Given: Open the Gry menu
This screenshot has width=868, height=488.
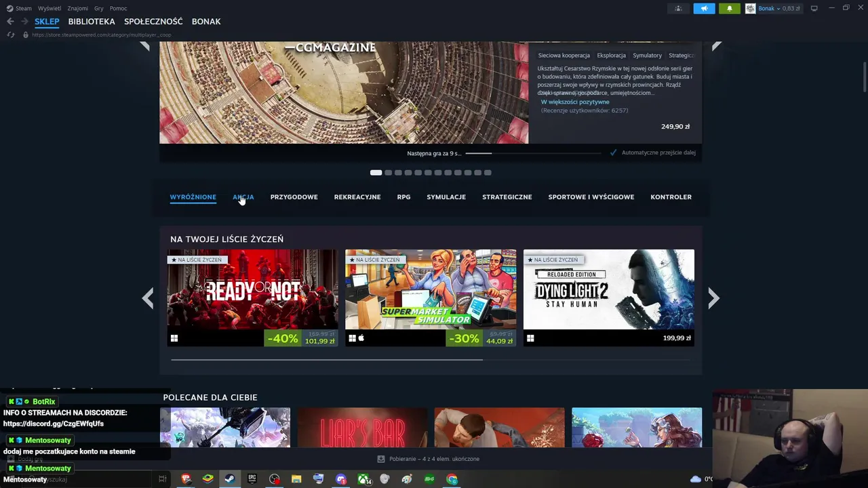Looking at the screenshot, I should tap(99, 8).
